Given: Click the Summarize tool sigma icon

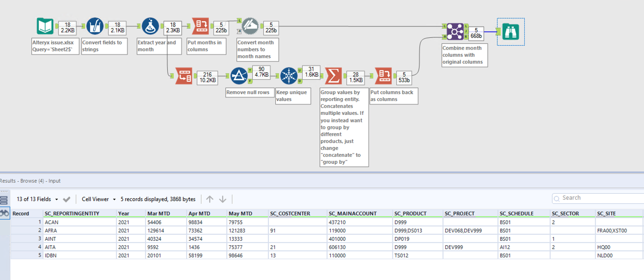Looking at the screenshot, I should [x=334, y=76].
